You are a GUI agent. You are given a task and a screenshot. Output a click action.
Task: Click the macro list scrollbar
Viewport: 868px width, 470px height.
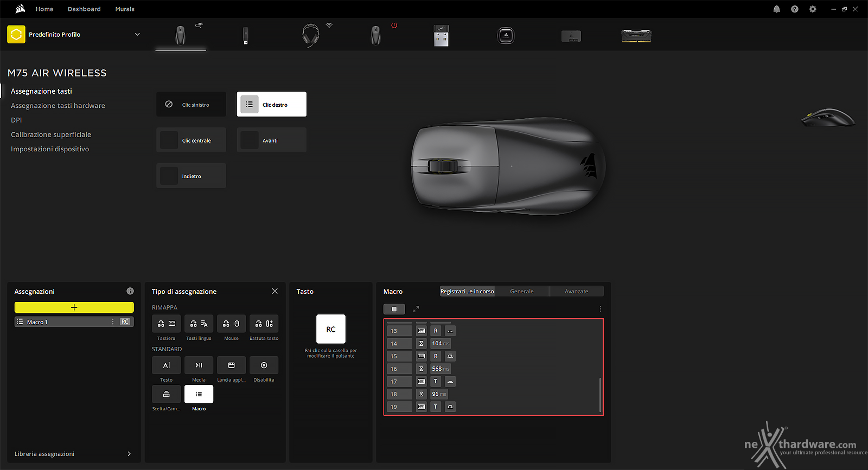point(600,395)
